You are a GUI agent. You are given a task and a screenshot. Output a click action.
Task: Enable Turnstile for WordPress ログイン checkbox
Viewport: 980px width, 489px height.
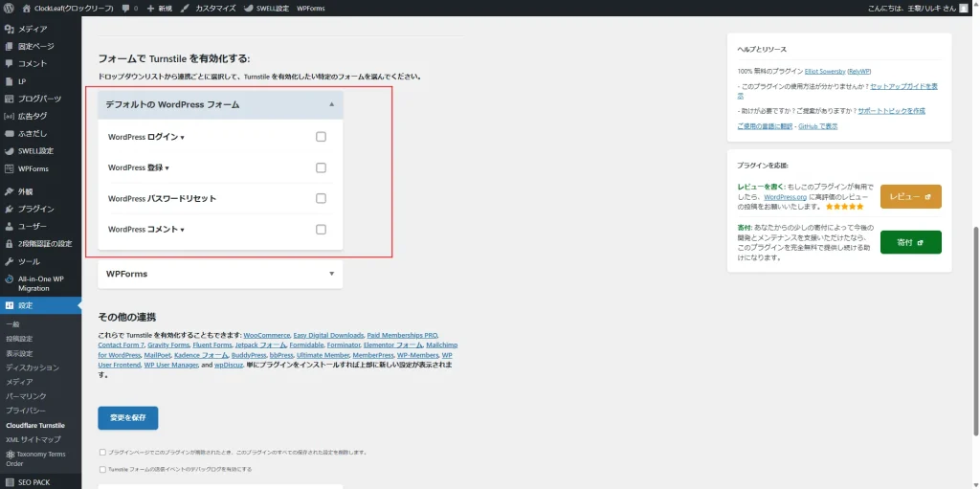[x=321, y=137]
